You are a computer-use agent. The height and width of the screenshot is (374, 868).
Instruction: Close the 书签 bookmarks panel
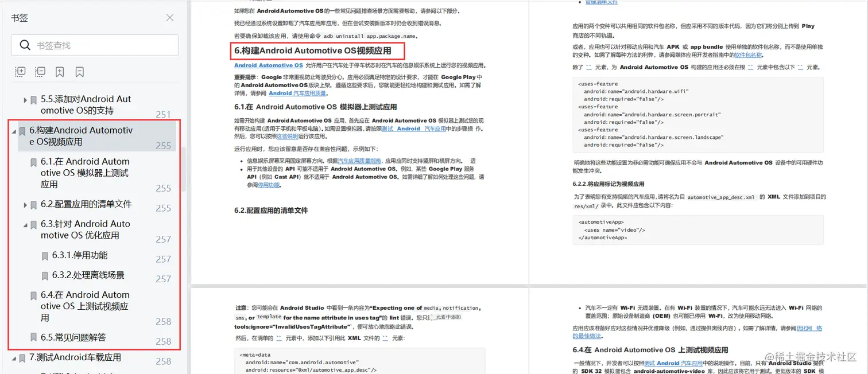tap(170, 18)
